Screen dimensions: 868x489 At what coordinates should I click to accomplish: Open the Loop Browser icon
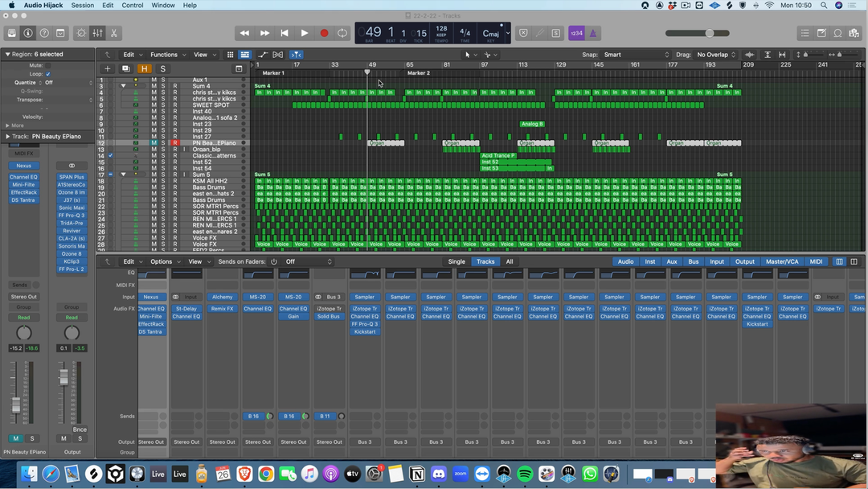pos(837,33)
